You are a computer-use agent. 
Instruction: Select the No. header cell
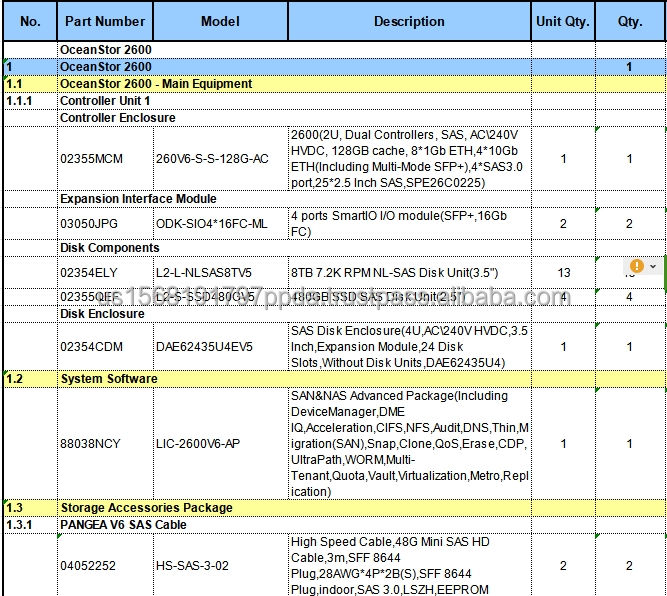coord(30,21)
